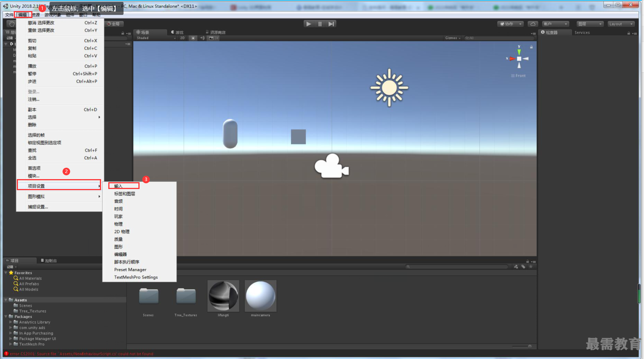Image resolution: width=644 pixels, height=359 pixels.
Task: Switch to the 场景 scene tab
Action: [150, 32]
